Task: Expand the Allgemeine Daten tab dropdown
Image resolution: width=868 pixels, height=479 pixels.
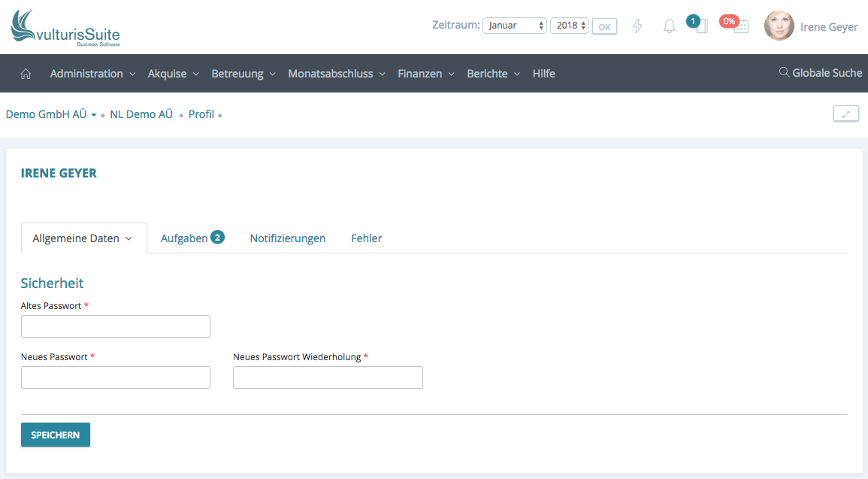Action: tap(83, 238)
